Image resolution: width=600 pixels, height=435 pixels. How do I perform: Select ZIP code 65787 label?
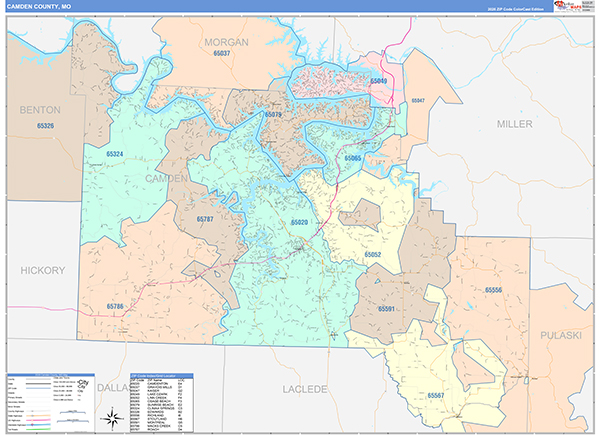click(205, 219)
